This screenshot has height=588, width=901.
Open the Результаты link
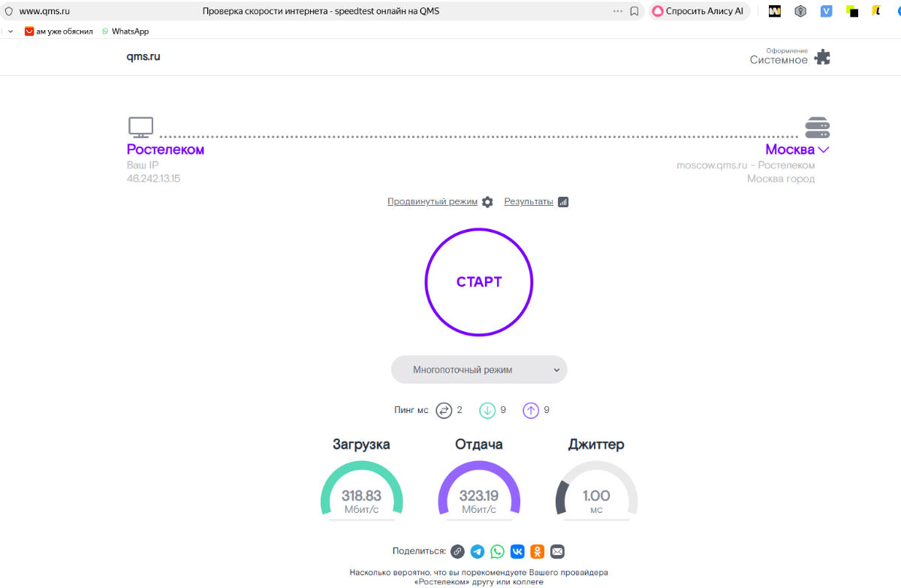tap(528, 201)
